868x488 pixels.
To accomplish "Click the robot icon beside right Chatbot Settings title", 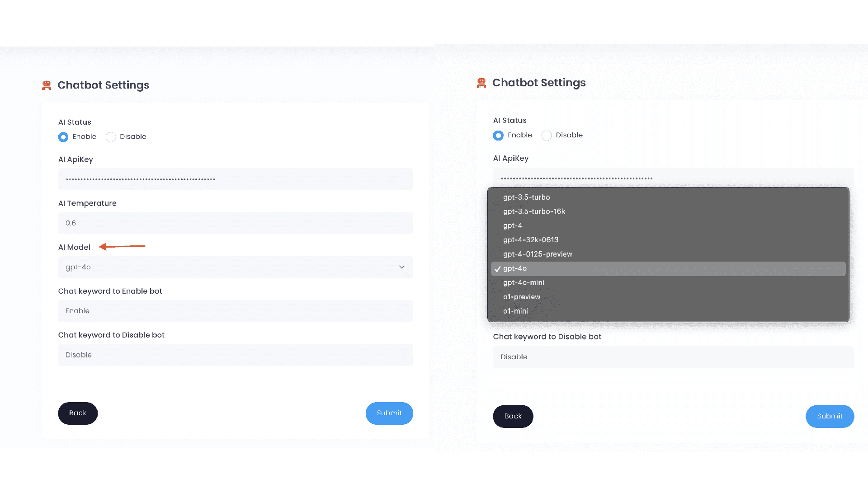I will (x=481, y=83).
